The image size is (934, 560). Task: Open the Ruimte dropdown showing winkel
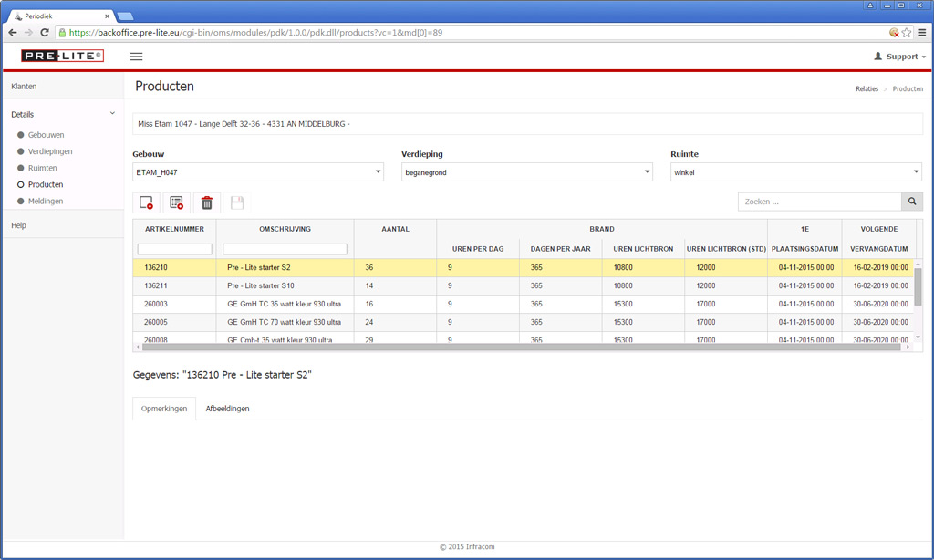click(796, 172)
